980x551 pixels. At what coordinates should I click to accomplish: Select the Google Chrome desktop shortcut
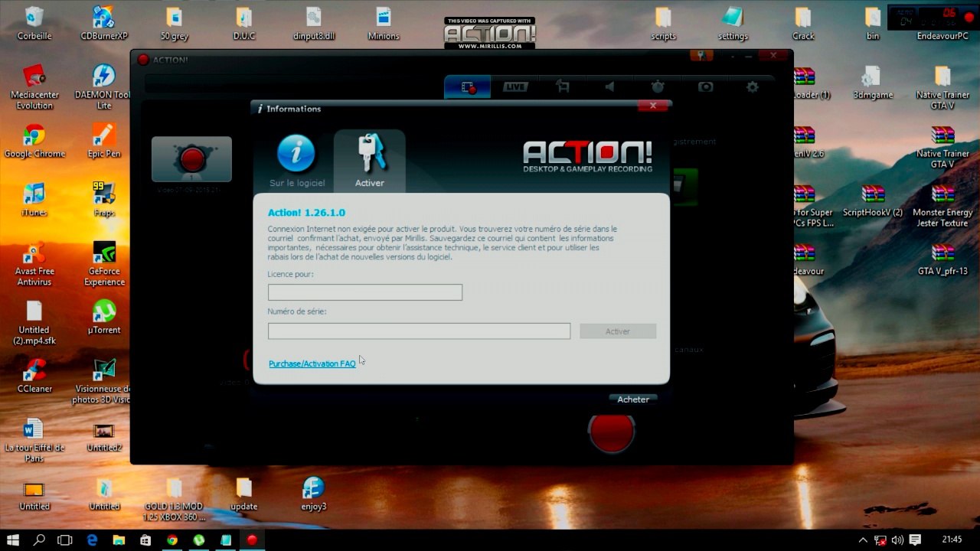click(34, 141)
